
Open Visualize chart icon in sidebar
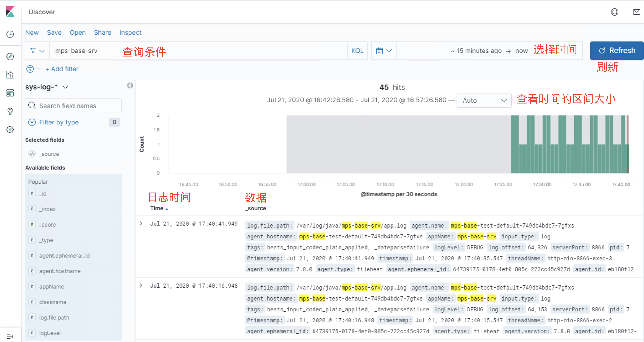click(x=10, y=75)
